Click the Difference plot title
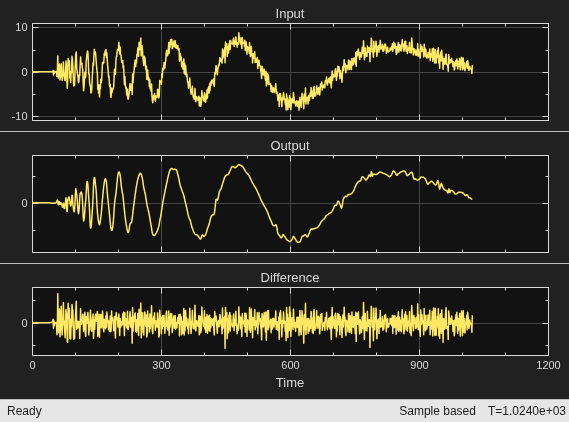569x422 pixels. coord(290,278)
